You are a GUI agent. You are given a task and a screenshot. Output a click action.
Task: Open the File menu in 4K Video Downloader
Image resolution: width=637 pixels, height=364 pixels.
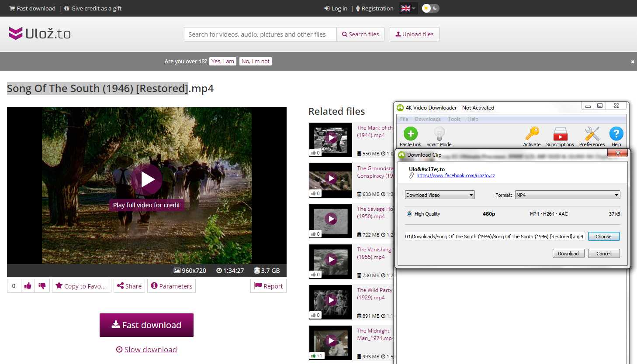404,119
